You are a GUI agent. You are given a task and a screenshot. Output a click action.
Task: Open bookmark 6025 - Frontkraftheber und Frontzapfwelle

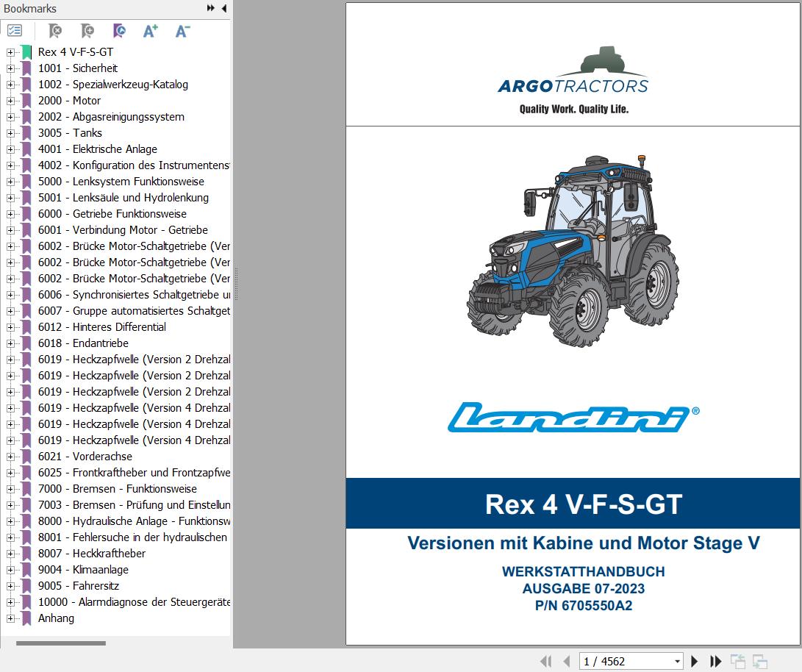click(134, 473)
